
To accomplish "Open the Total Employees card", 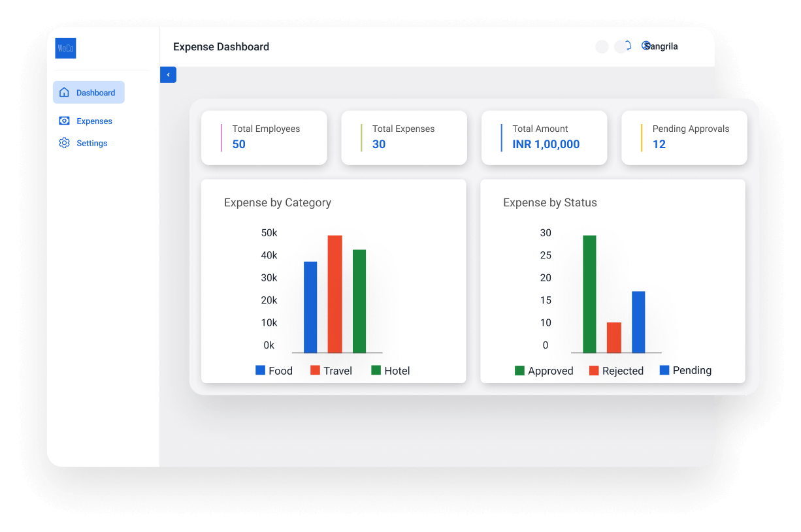I will click(264, 138).
